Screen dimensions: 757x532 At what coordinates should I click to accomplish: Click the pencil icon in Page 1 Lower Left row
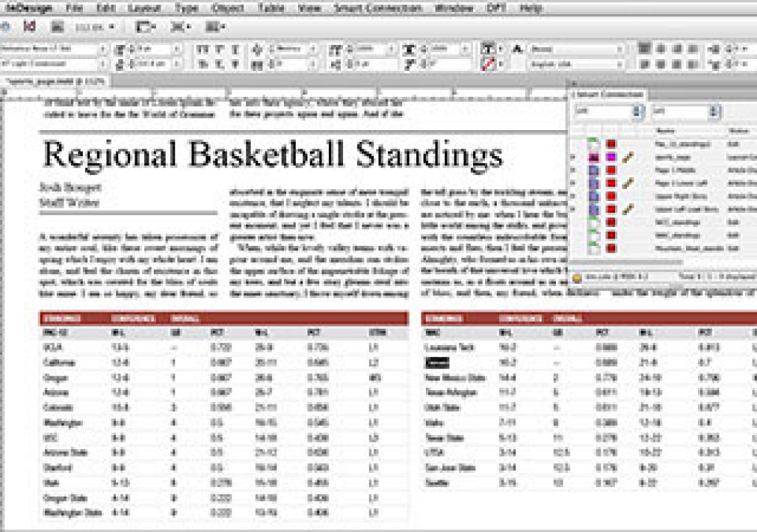click(627, 183)
